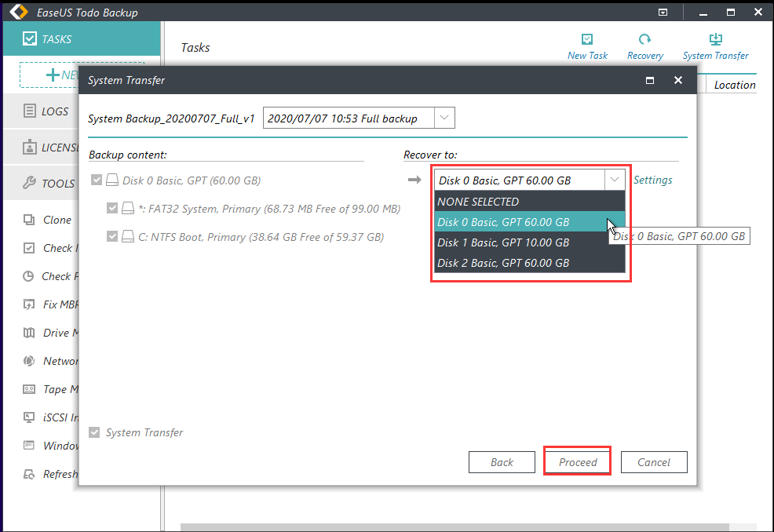Screen dimensions: 774x532
Task: Click the Fix MBR tool icon
Action: (29, 304)
